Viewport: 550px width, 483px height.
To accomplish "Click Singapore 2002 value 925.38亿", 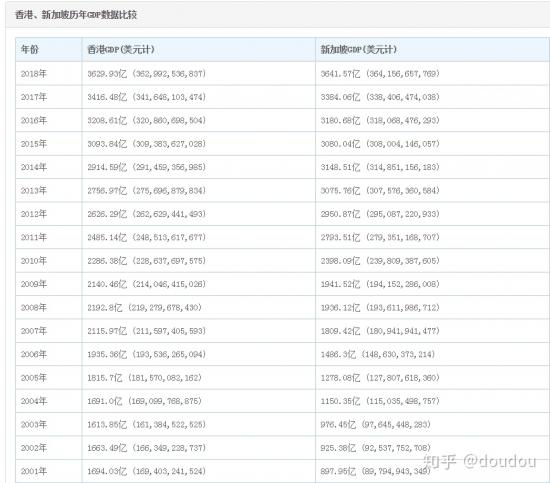I will [x=338, y=448].
